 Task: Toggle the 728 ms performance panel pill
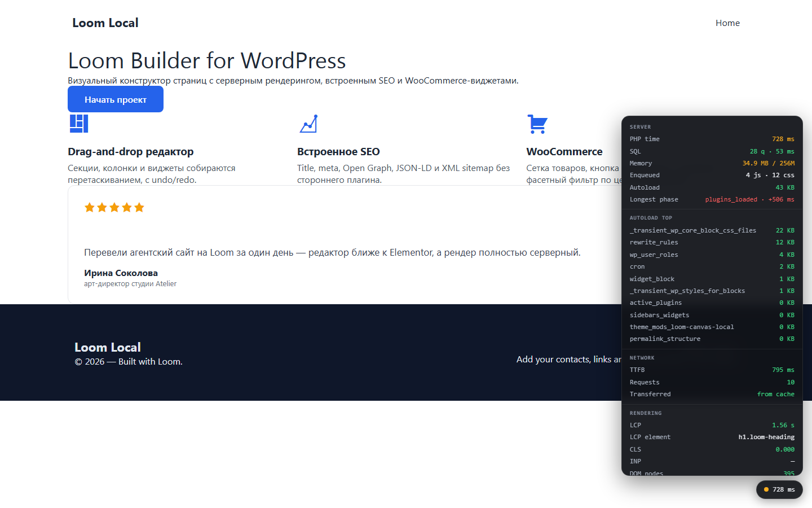(779, 489)
